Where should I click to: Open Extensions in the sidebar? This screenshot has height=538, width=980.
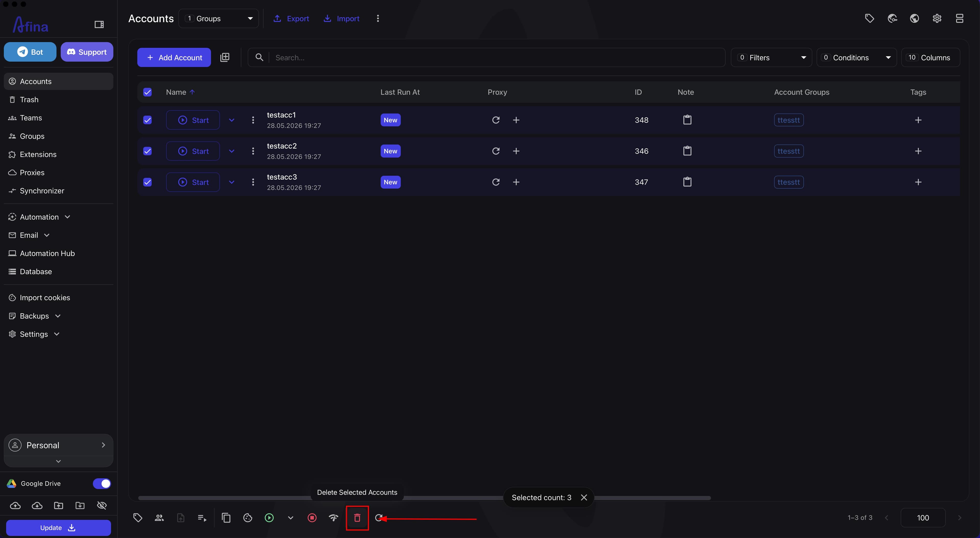58,154
